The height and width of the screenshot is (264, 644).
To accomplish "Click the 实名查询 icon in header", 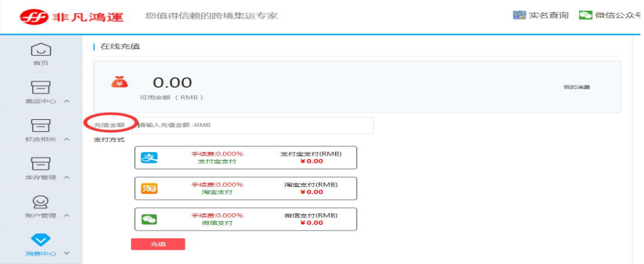I will click(520, 15).
